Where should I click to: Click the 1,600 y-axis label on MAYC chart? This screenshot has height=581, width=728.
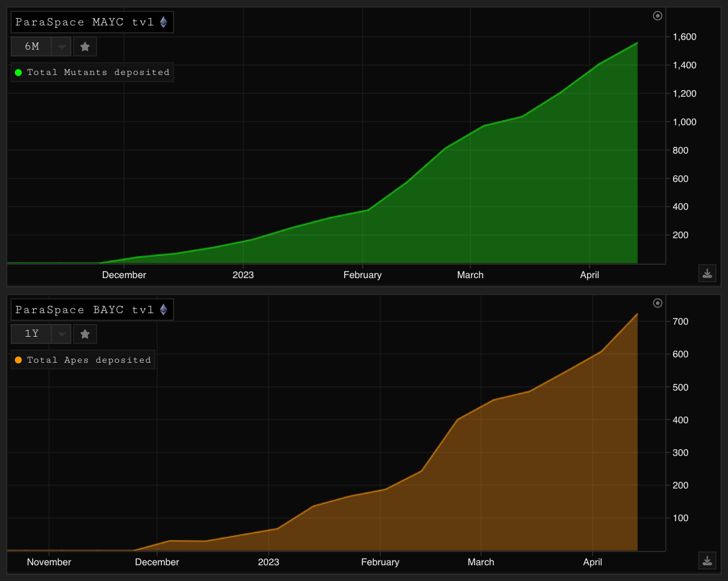pos(684,37)
